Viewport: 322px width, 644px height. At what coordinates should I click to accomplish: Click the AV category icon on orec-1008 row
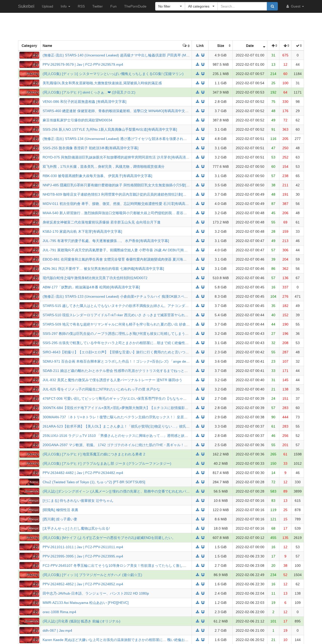tap(29, 612)
